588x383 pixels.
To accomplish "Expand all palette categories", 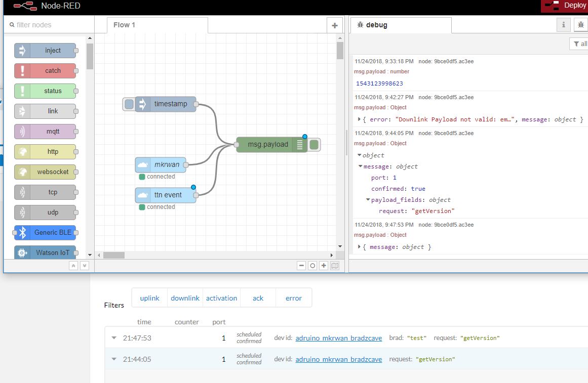I will [85, 266].
